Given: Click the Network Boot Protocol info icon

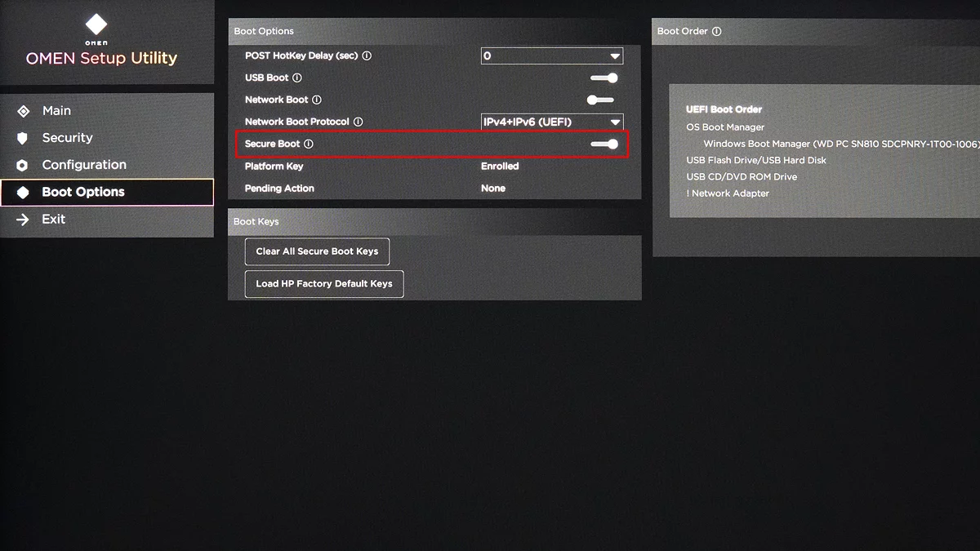Looking at the screenshot, I should click(358, 122).
